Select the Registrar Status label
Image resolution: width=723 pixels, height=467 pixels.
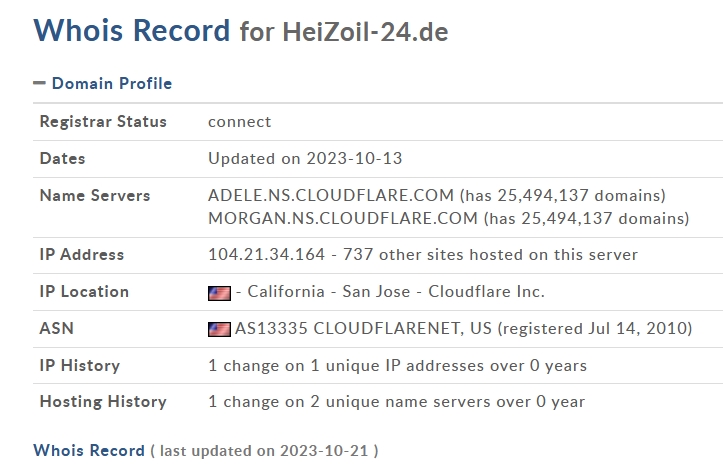click(x=103, y=122)
